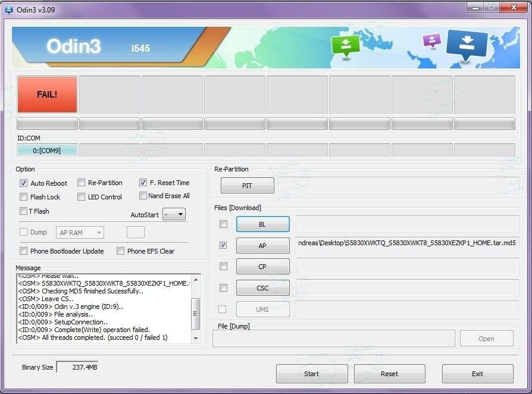Enable the Flash Lock checkbox

[x=23, y=197]
